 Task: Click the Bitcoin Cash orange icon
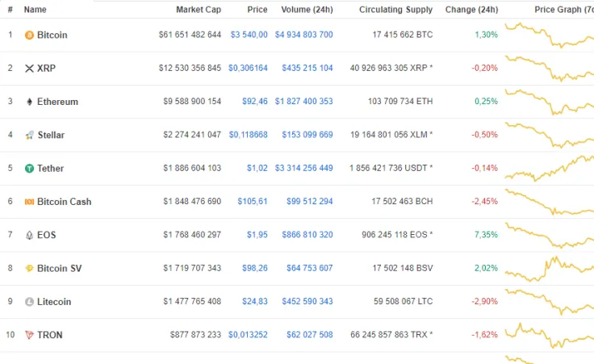[29, 202]
